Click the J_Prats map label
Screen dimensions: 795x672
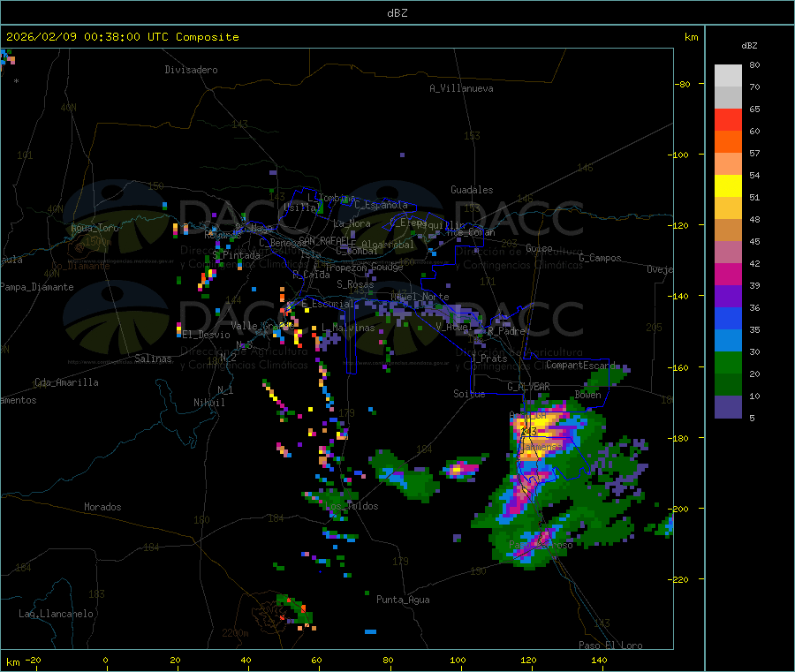(x=488, y=359)
